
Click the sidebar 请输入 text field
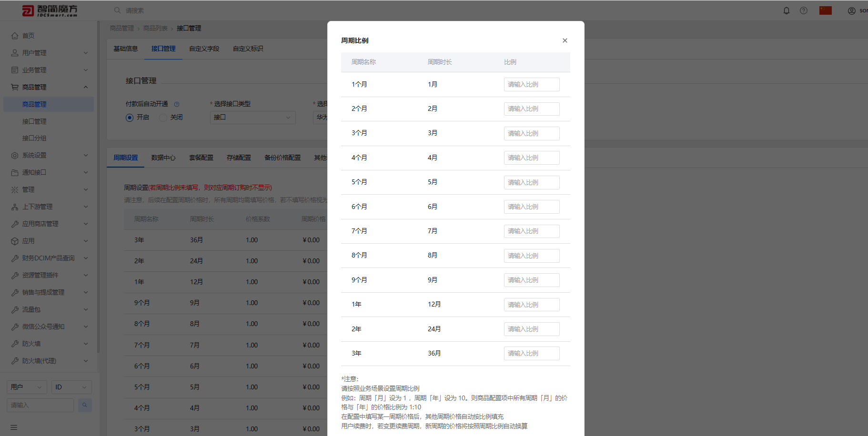tap(40, 405)
